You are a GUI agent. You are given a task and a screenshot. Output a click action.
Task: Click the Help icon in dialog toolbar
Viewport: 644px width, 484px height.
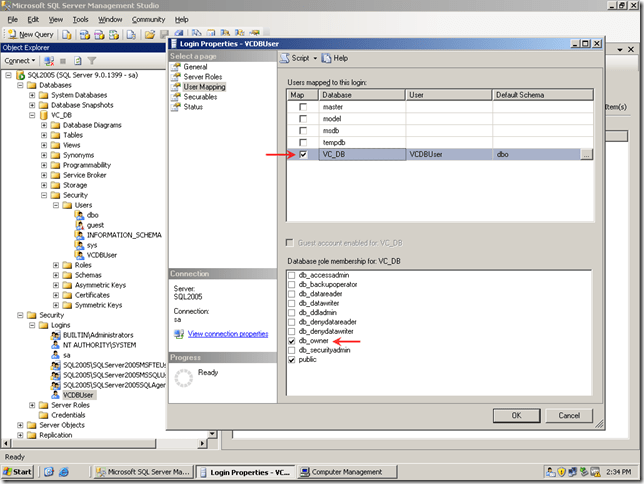point(327,58)
